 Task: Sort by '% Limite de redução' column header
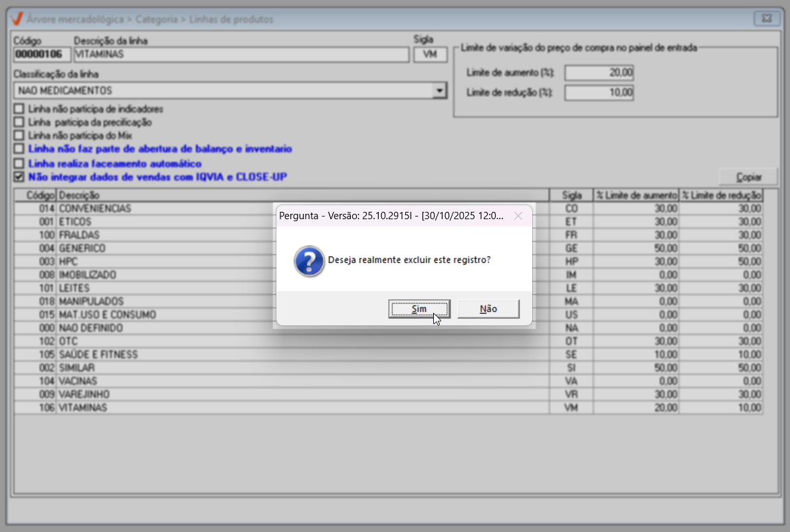pos(721,195)
